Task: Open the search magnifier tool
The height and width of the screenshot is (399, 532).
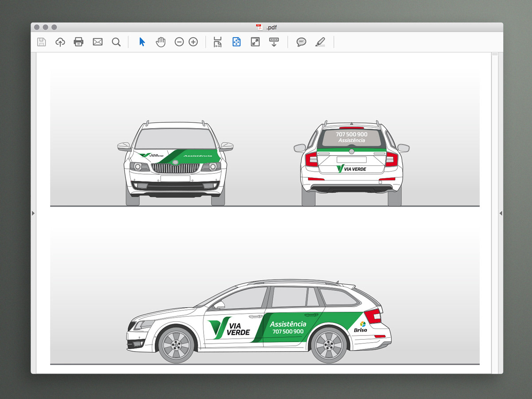Action: click(116, 42)
